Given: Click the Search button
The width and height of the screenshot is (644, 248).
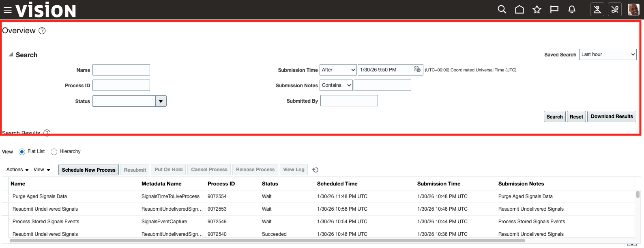Looking at the screenshot, I should point(554,116).
